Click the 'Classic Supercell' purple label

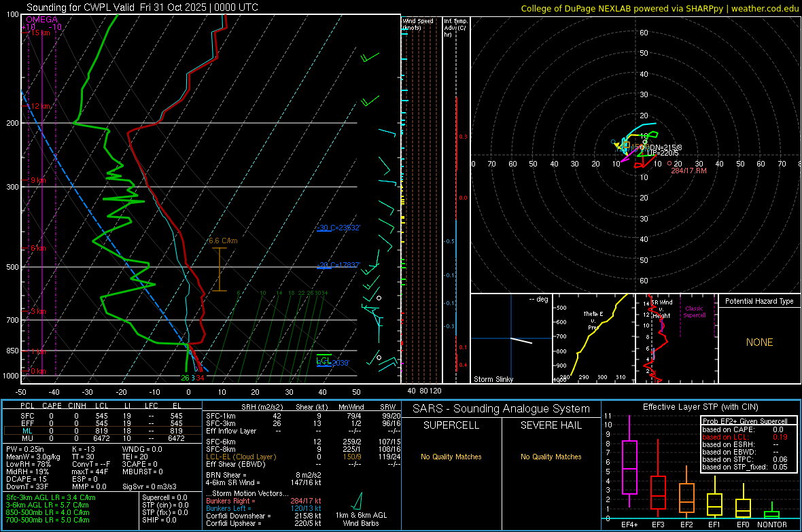[694, 312]
